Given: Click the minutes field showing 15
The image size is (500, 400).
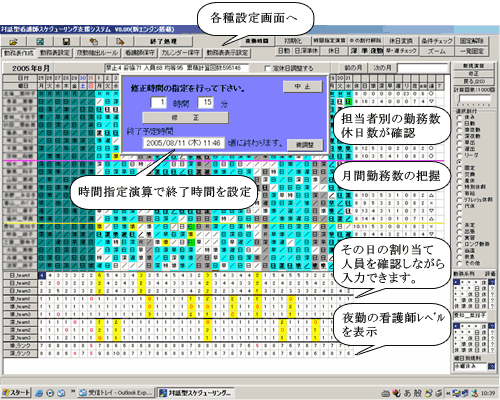Looking at the screenshot, I should click(206, 102).
